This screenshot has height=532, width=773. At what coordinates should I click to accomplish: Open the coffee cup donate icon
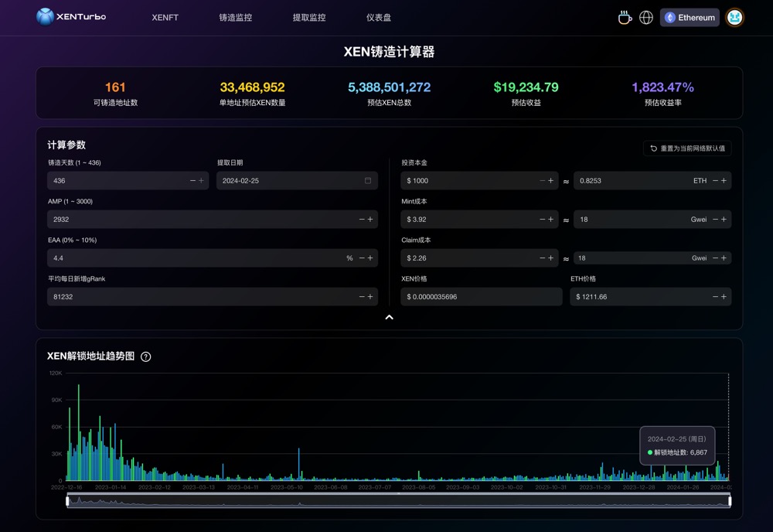coord(625,17)
